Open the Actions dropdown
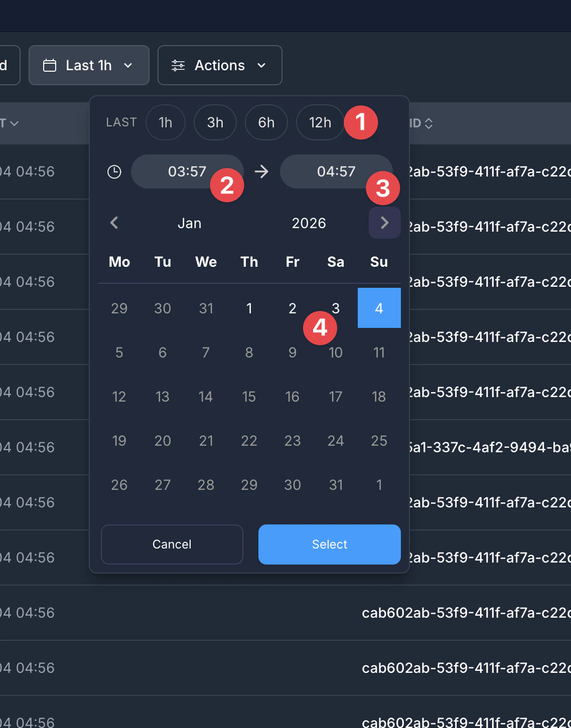Screen dimensions: 571x728 click(x=219, y=65)
